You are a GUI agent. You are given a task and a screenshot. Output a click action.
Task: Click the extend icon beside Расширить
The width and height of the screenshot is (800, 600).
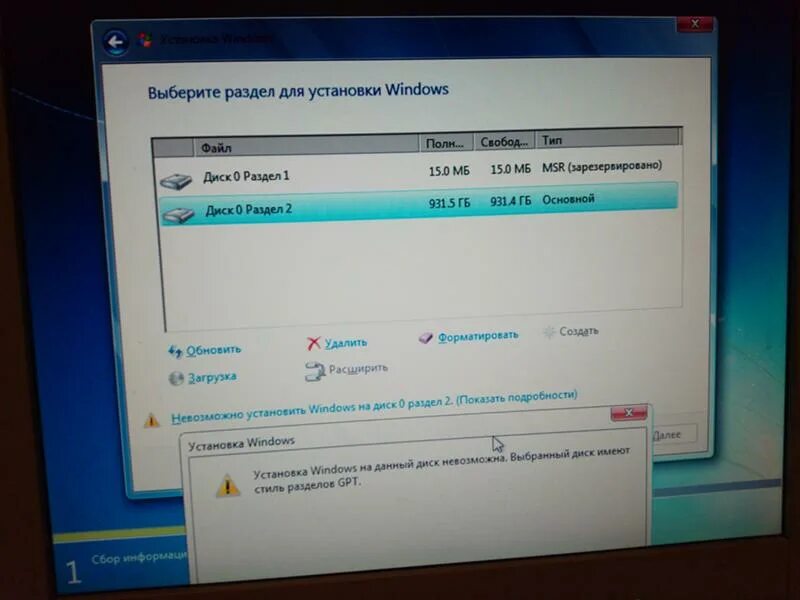pos(314,371)
